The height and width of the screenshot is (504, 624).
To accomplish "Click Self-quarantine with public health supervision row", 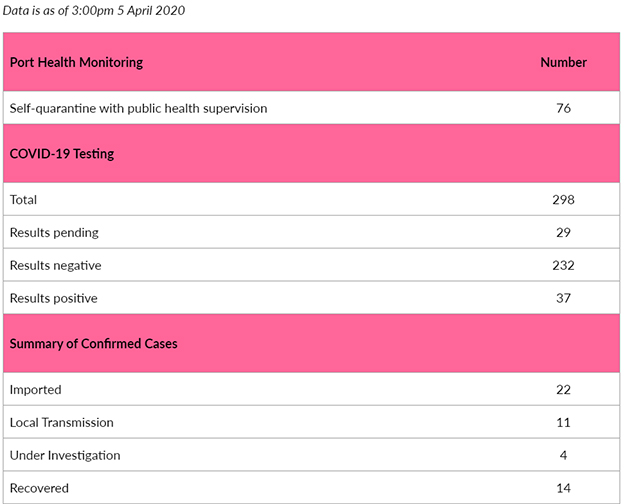I will [312, 108].
